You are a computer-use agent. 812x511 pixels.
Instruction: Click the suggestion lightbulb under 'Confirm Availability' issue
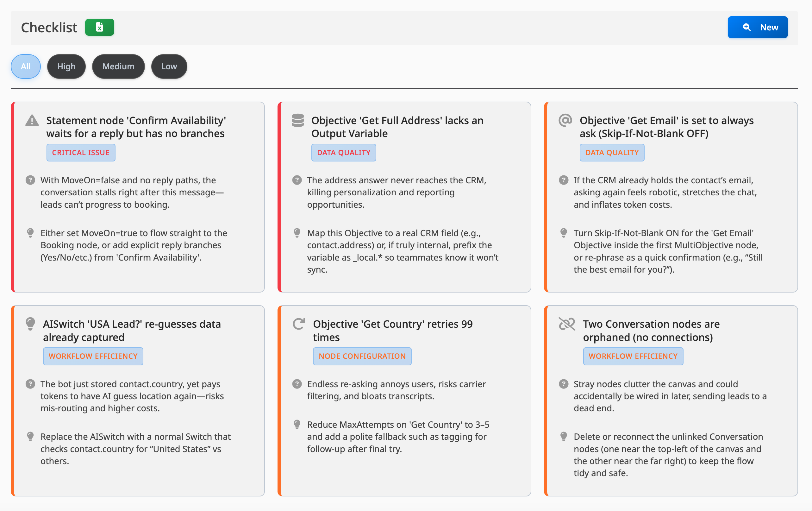[31, 233]
